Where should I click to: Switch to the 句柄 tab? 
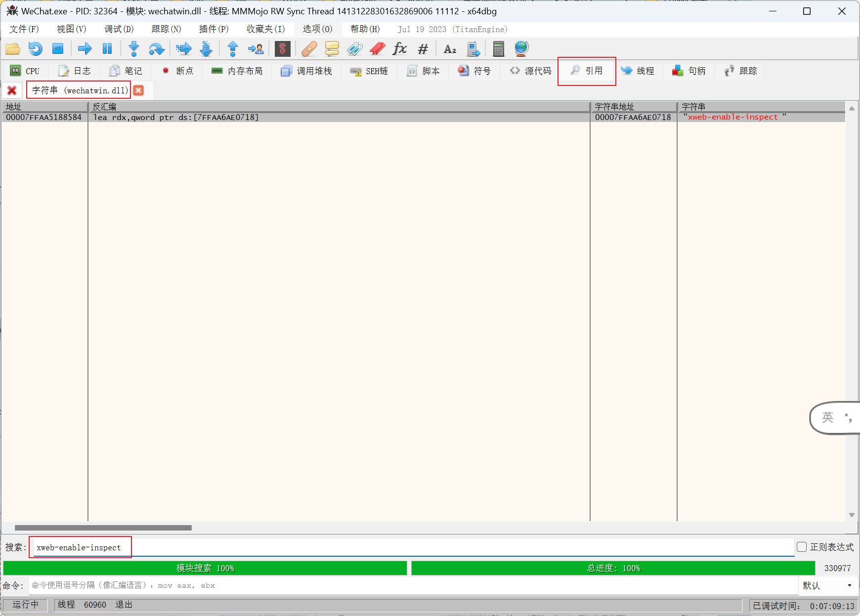pyautogui.click(x=689, y=71)
